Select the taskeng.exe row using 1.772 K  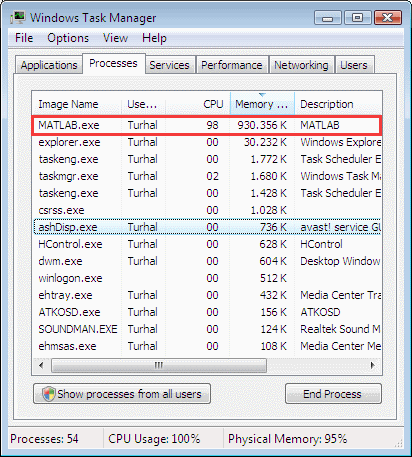pyautogui.click(x=207, y=159)
